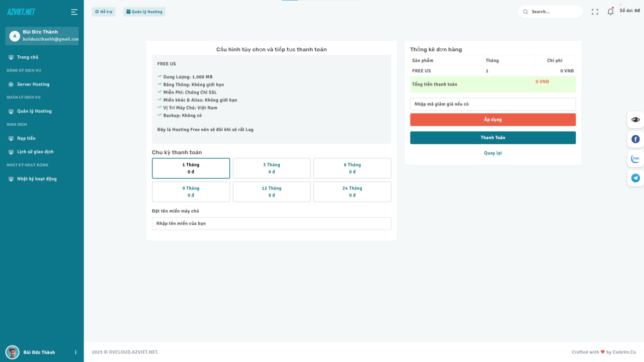Click the user avatar at sidebar bottom

point(13,352)
